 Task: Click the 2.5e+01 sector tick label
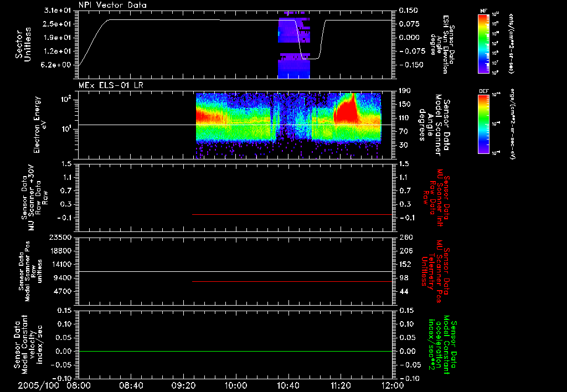[58, 24]
